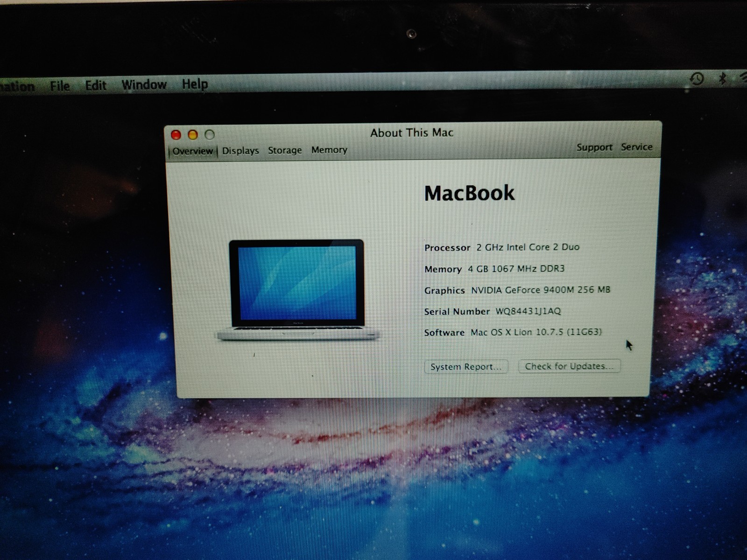The image size is (747, 560).
Task: Click the Software label
Action: pos(444,333)
